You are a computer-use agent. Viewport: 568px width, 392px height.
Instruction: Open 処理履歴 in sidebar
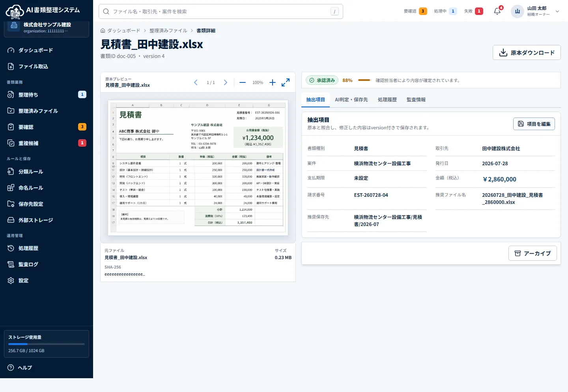point(47,248)
